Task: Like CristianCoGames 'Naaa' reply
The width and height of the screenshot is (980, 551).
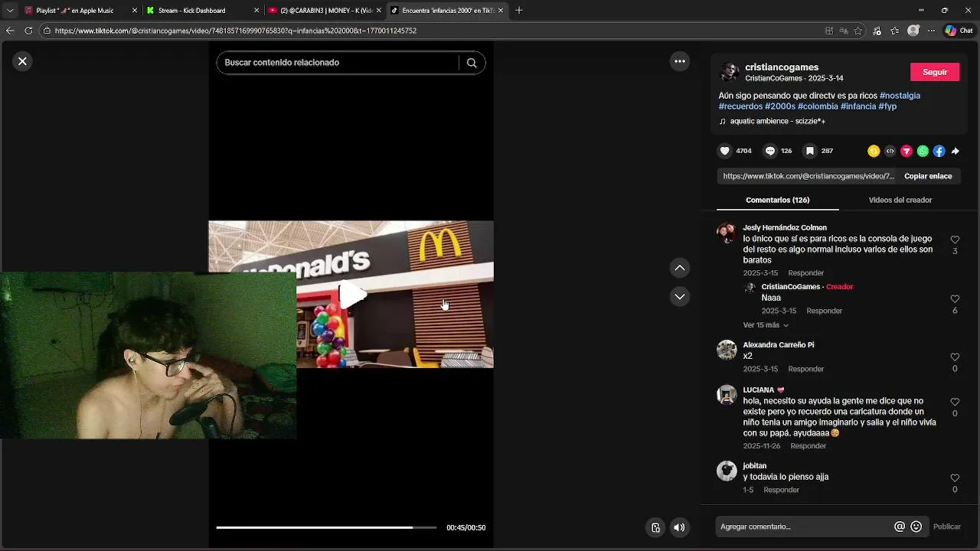Action: pyautogui.click(x=955, y=299)
